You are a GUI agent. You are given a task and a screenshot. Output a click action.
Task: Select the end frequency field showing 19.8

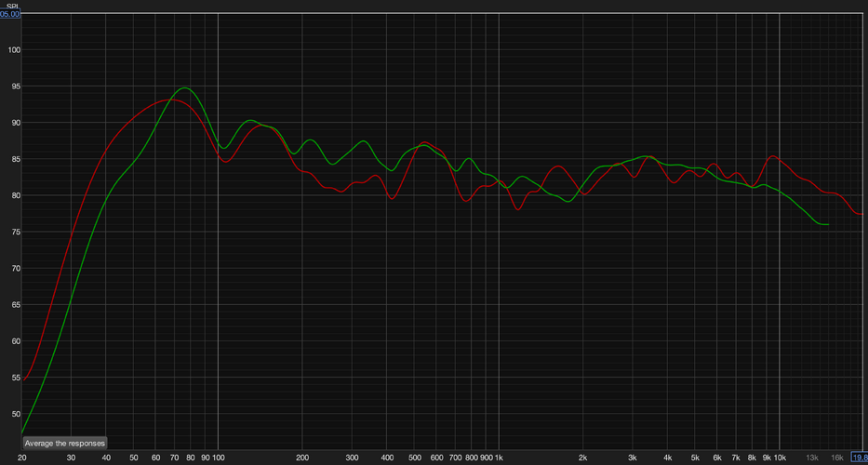[x=859, y=458]
